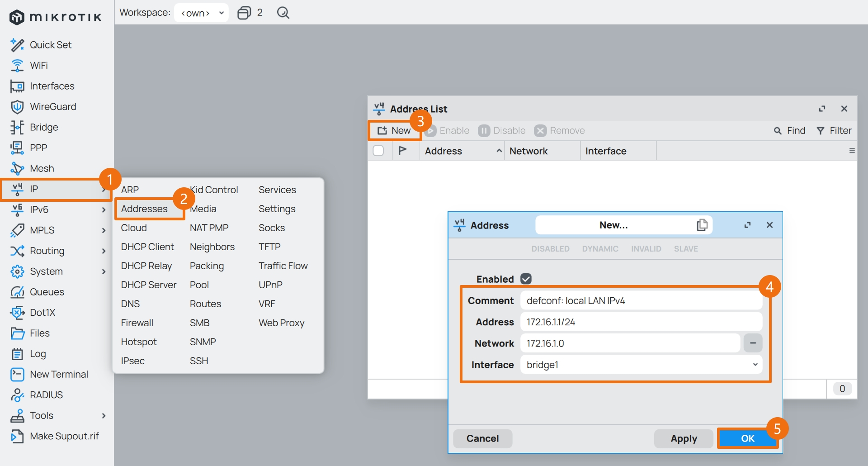
Task: Expand the IP submenu in the sidebar
Action: point(104,189)
